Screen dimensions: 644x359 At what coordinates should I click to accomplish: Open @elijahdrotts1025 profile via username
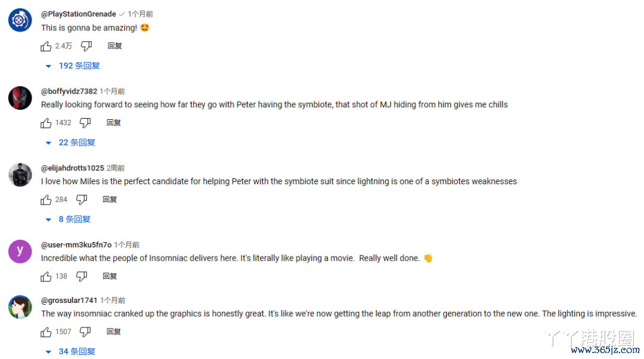coord(72,168)
